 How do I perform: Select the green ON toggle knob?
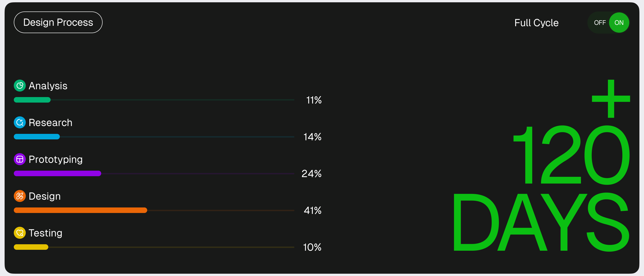(619, 23)
